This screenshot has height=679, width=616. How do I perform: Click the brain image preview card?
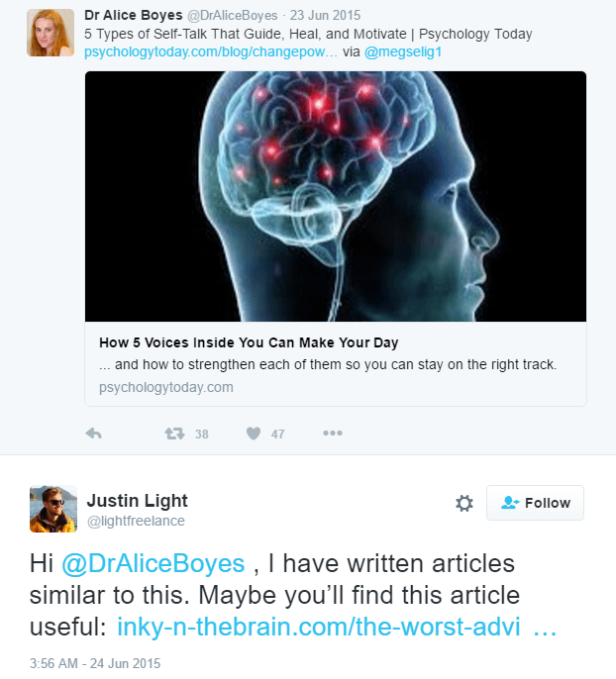click(336, 196)
